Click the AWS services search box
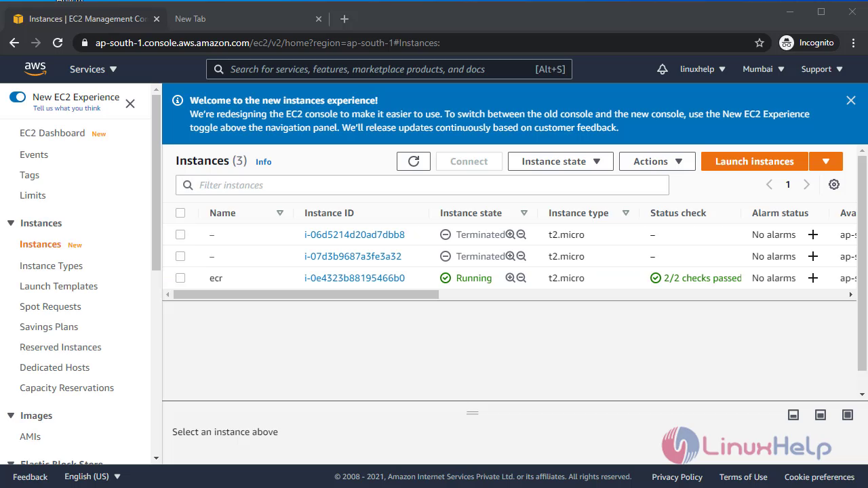The width and height of the screenshot is (868, 488). tap(389, 69)
